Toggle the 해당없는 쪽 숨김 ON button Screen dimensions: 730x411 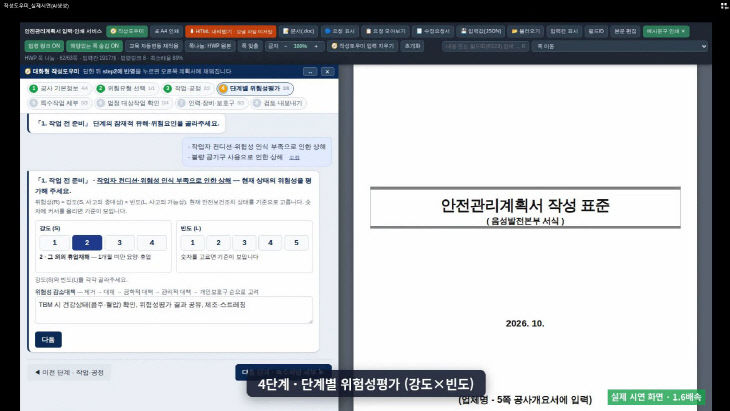click(x=95, y=46)
